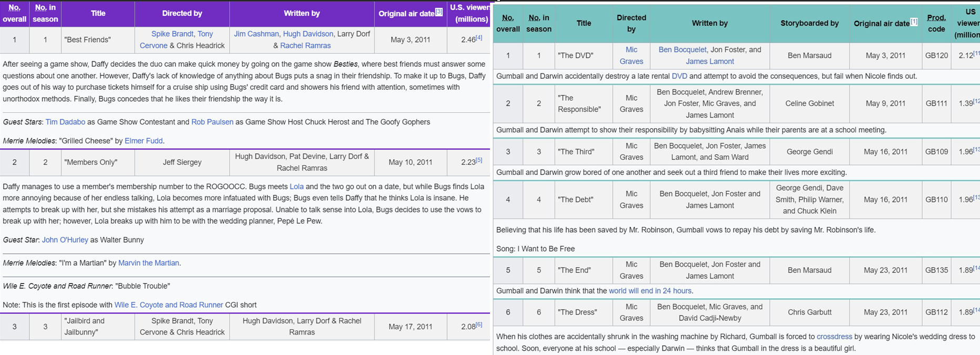This screenshot has width=980, height=355.
Task: Open reference [3] beside purple Original air date header
Action: [x=439, y=12]
